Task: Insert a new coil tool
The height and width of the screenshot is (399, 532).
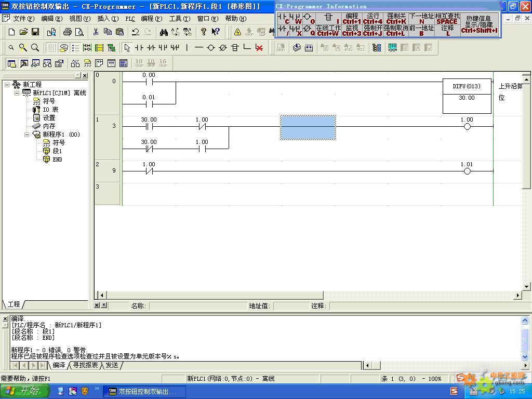Action: pyautogui.click(x=211, y=47)
